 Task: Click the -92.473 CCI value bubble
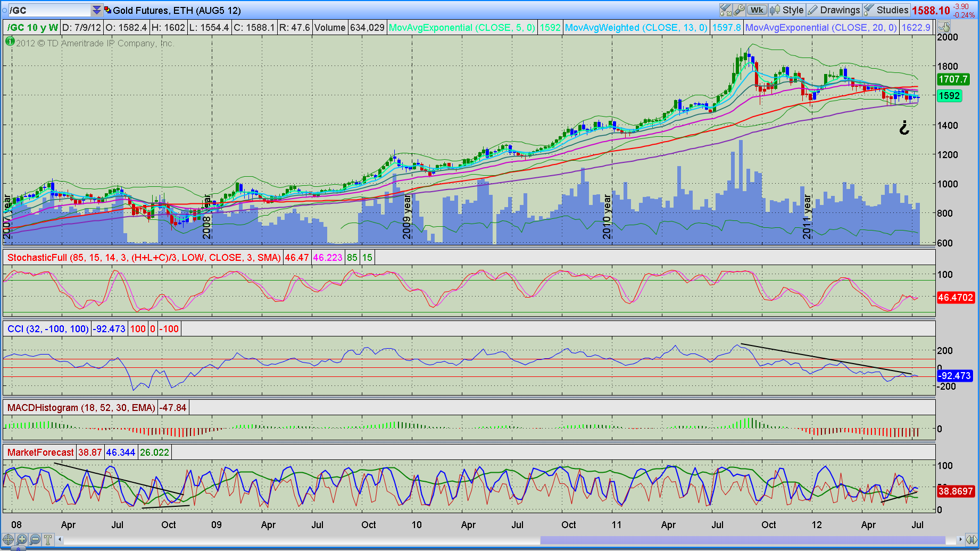pyautogui.click(x=955, y=376)
